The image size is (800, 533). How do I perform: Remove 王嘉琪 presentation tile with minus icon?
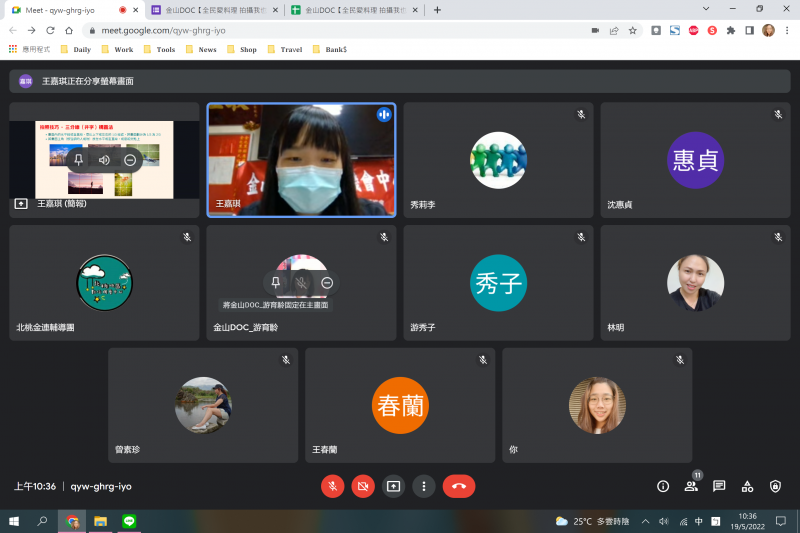pos(130,160)
